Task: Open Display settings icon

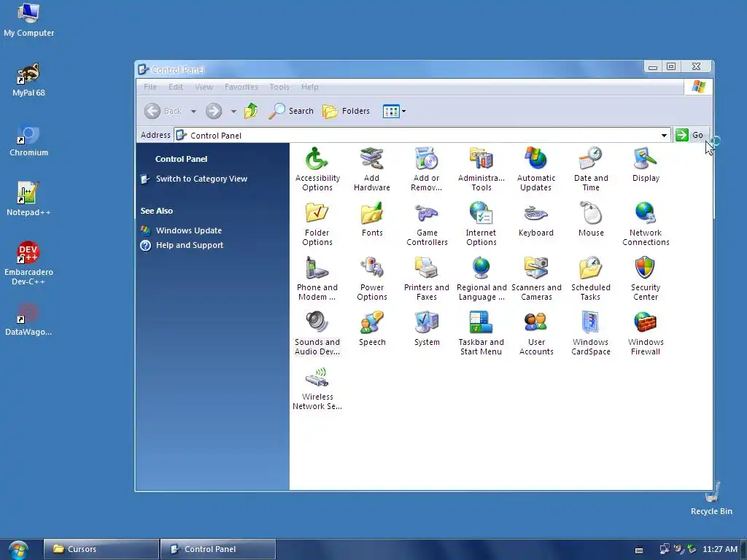Action: (x=646, y=165)
